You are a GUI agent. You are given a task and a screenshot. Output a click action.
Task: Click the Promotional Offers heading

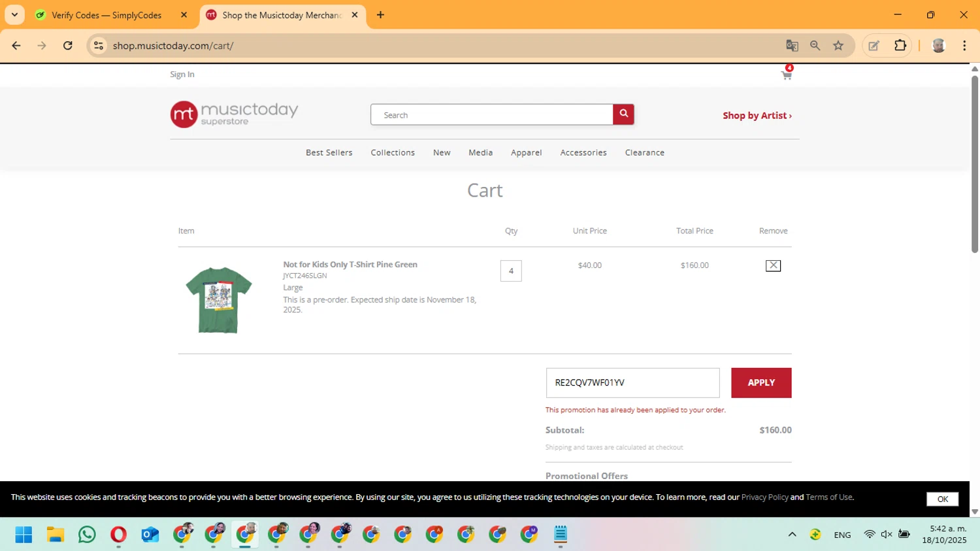pos(587,476)
